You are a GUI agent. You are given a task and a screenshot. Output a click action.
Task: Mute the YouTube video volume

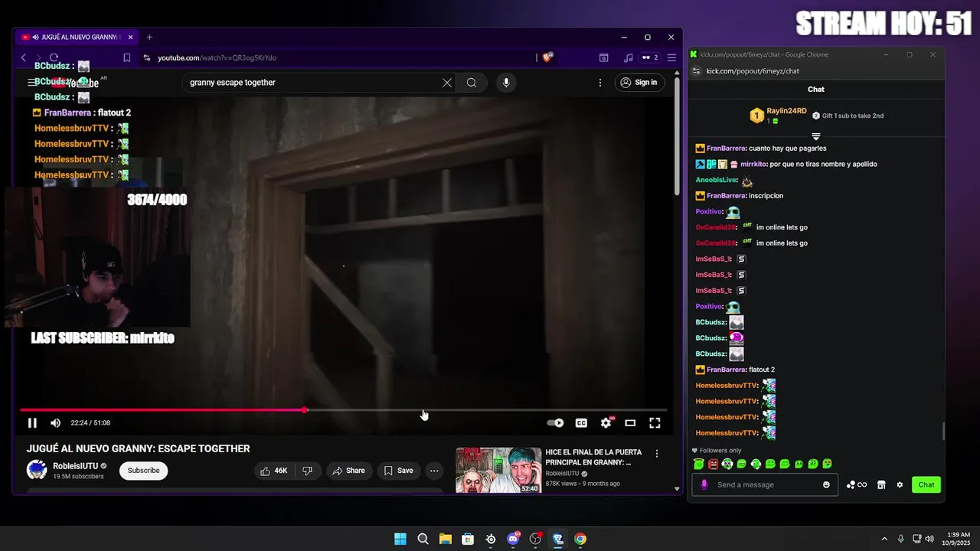[x=55, y=422]
